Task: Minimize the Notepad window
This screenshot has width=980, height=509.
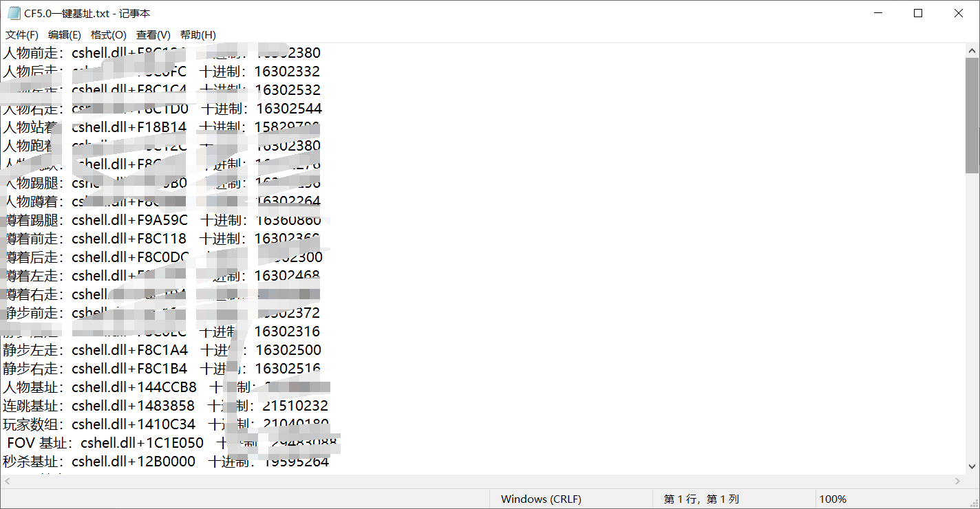Action: click(878, 13)
